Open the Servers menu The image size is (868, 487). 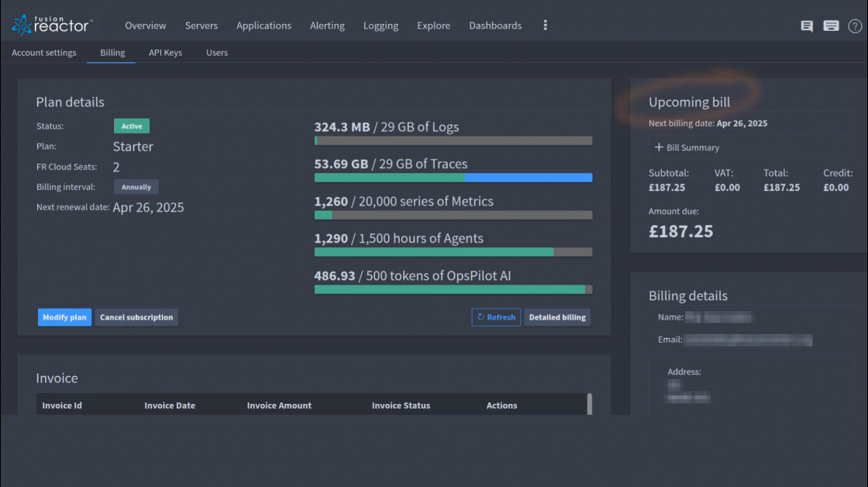click(x=201, y=26)
